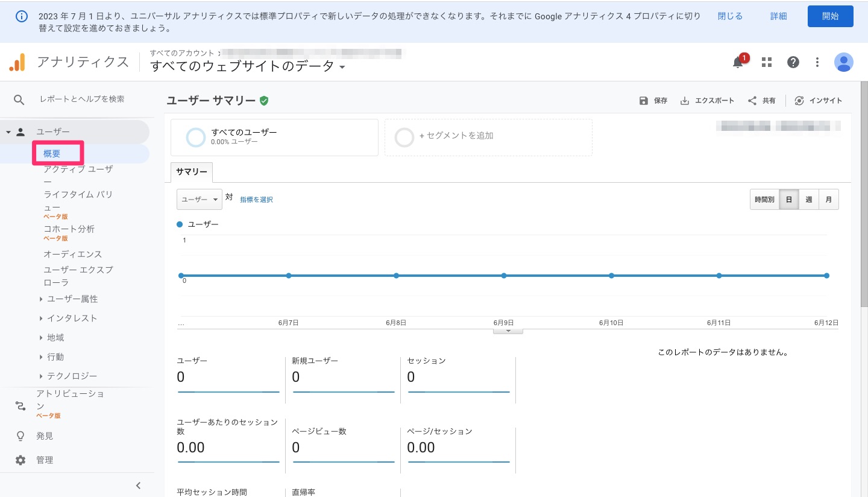The height and width of the screenshot is (497, 868).
Task: Click 指標を選択 link
Action: click(x=256, y=200)
